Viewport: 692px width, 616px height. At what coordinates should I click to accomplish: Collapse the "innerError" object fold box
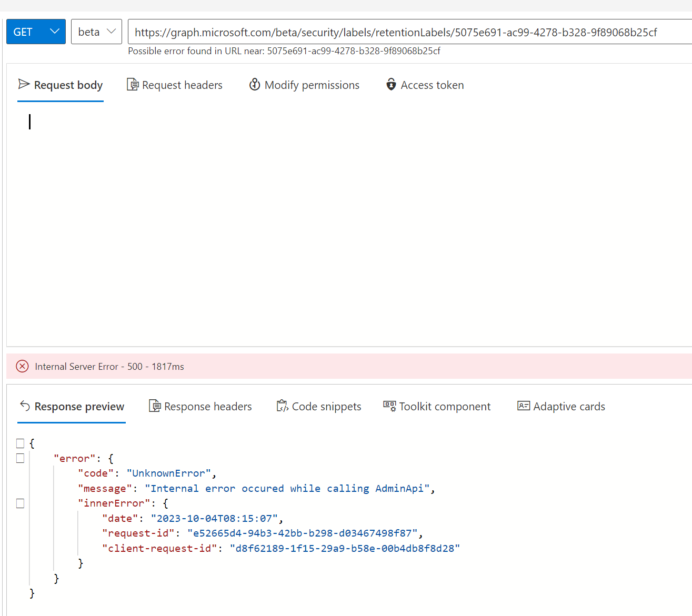[20, 503]
